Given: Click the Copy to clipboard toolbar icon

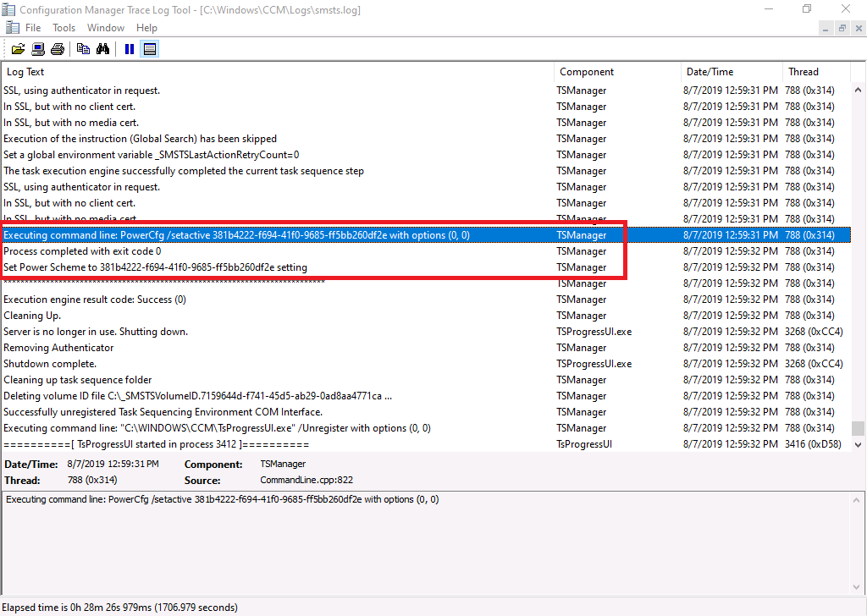Looking at the screenshot, I should point(84,49).
